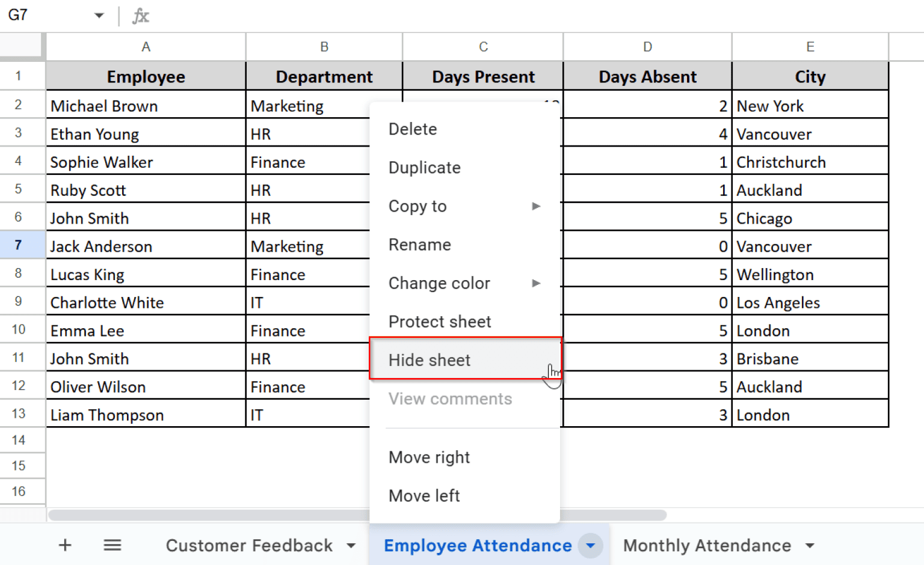Image resolution: width=924 pixels, height=565 pixels.
Task: Add a new sheet with the plus icon
Action: (x=65, y=545)
